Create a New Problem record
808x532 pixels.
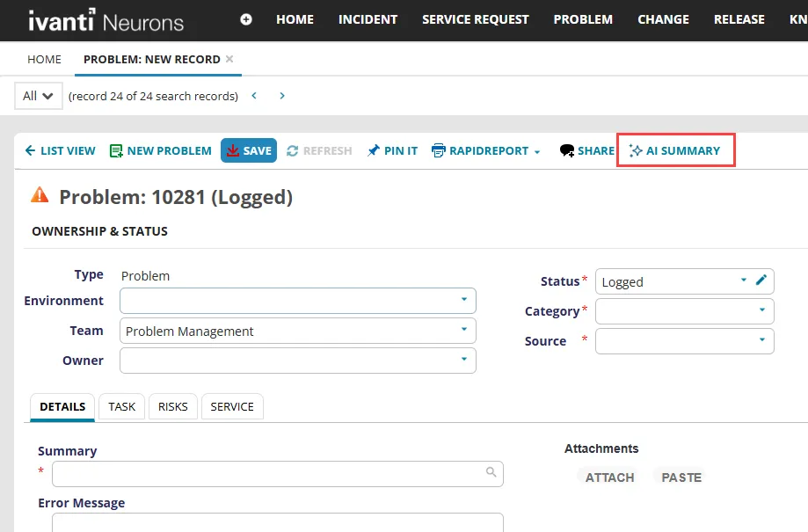(161, 150)
